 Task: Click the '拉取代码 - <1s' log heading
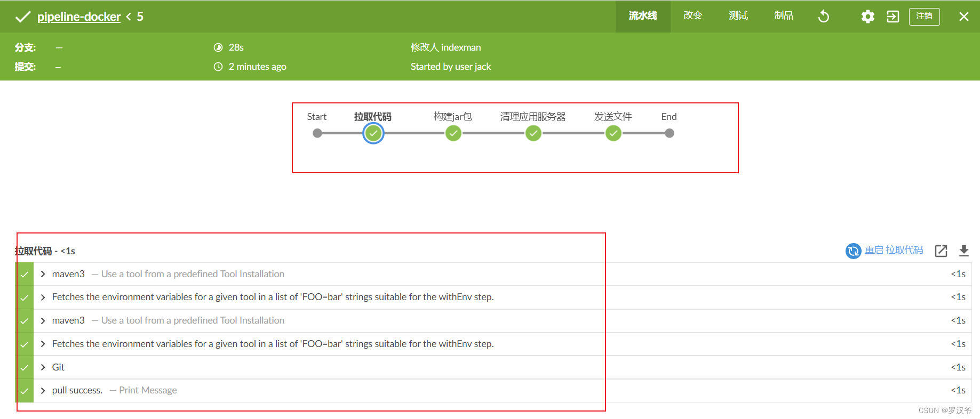point(45,251)
